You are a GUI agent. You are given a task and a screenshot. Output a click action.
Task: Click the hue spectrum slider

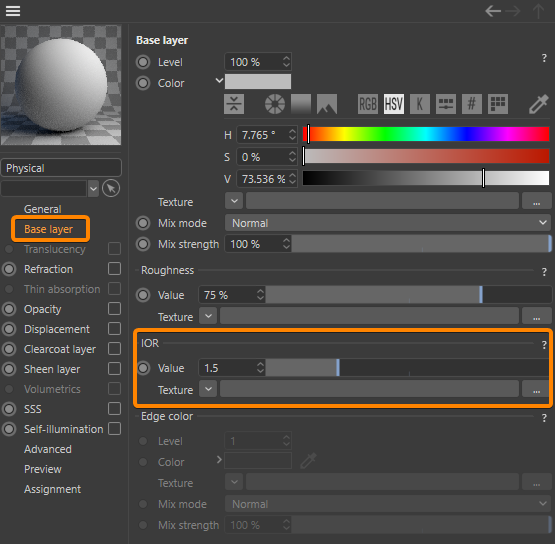pyautogui.click(x=426, y=134)
